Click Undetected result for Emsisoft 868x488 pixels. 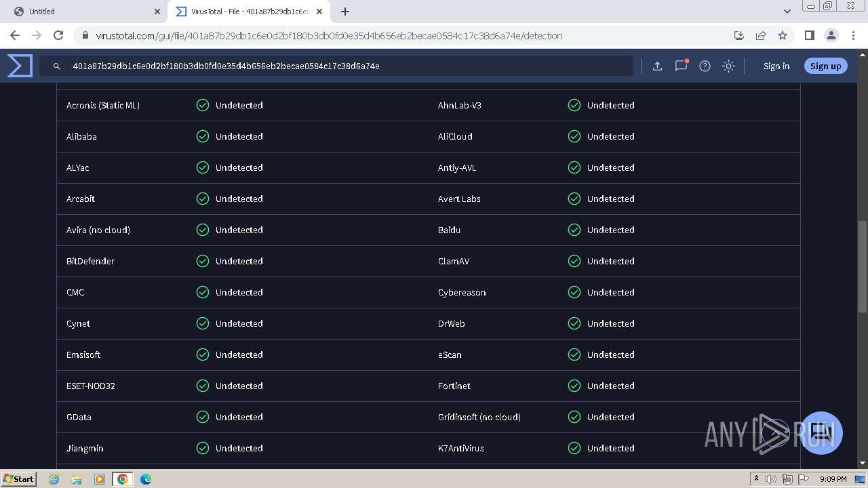239,354
